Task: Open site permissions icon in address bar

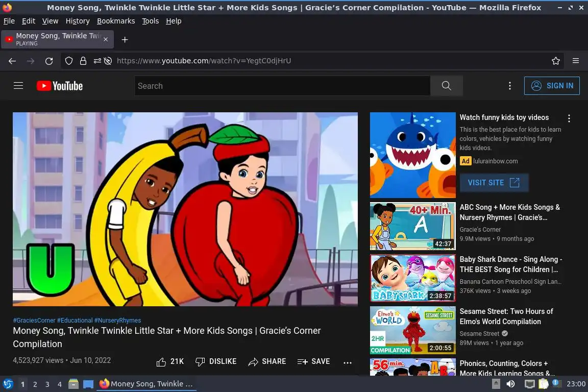Action: pyautogui.click(x=97, y=61)
